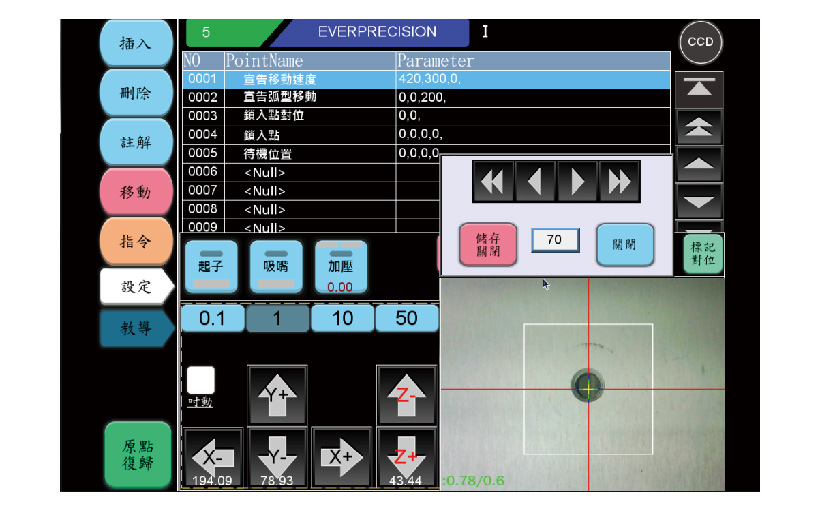The image size is (820, 512).
Task: Click the fast-rewind double-left arrow
Action: [x=493, y=181]
